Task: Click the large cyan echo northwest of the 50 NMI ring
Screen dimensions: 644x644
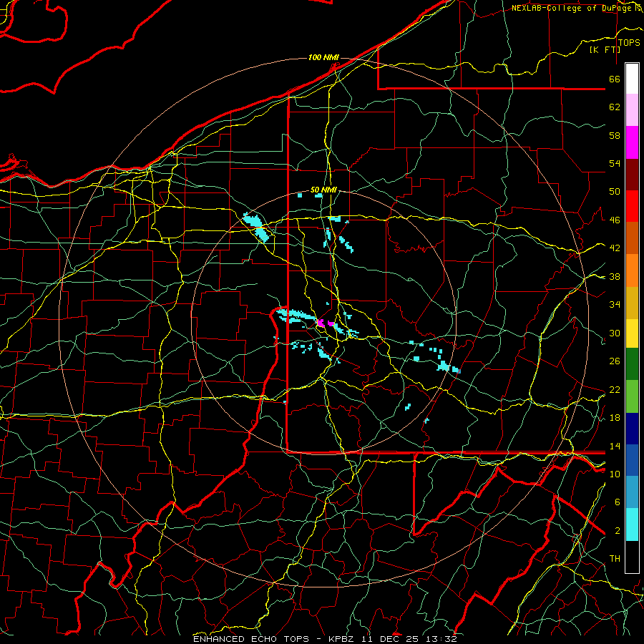Action: click(257, 226)
